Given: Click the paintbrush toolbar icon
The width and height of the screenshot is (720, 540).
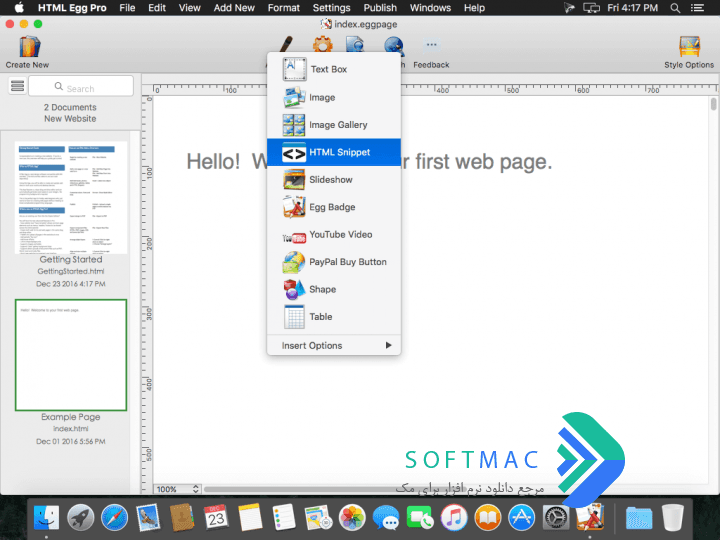Looking at the screenshot, I should 286,45.
